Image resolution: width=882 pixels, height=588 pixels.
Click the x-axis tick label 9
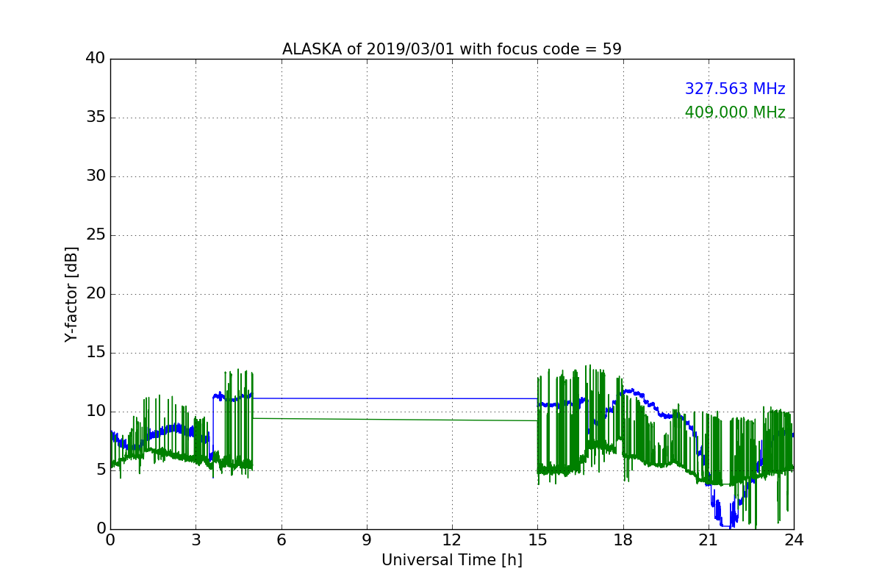(x=367, y=540)
